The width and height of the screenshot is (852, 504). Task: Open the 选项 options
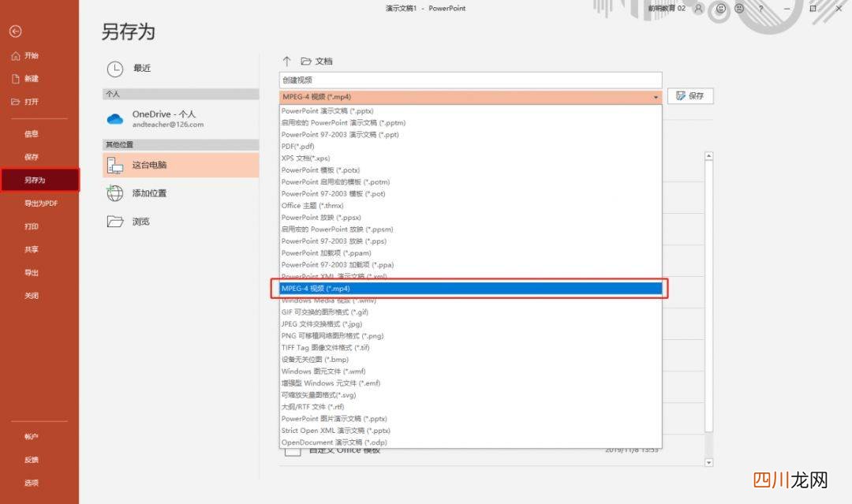[x=32, y=483]
